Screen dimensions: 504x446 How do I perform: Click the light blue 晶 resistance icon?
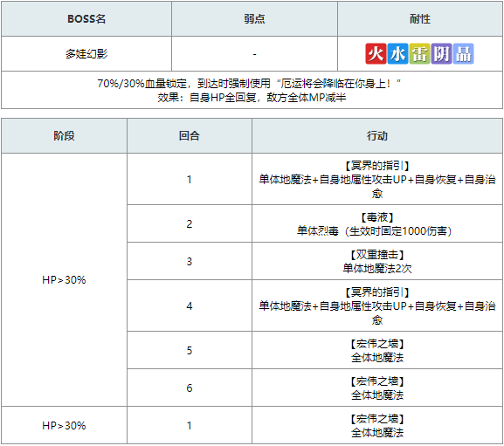(x=463, y=53)
